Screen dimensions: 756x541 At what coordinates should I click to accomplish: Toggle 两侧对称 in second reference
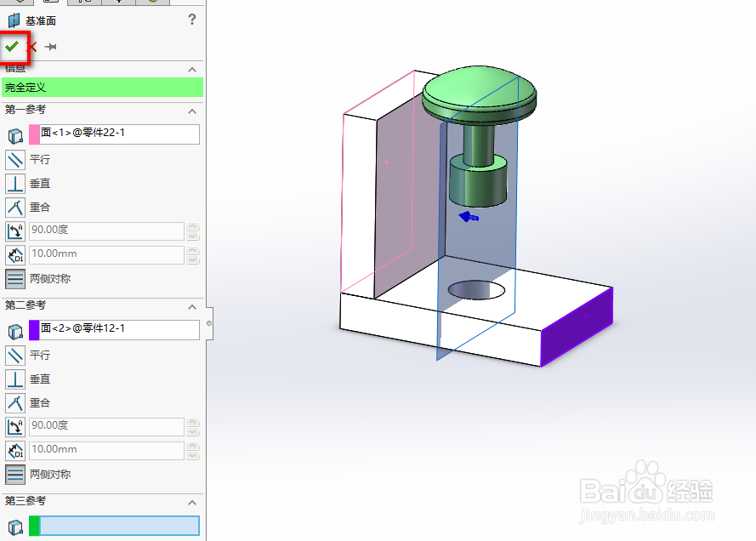click(x=15, y=474)
